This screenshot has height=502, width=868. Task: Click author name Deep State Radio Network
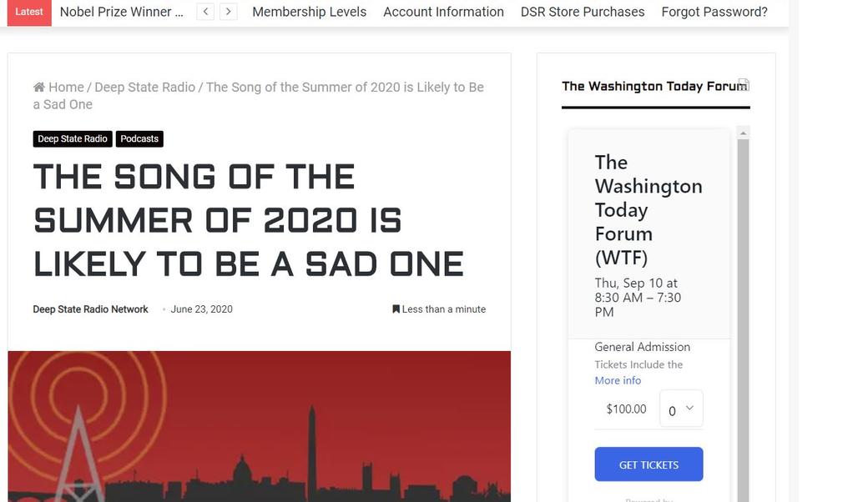click(90, 309)
